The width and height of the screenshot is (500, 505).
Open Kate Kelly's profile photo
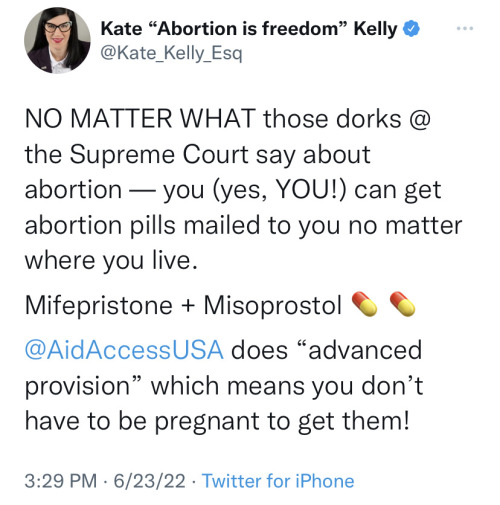coord(57,40)
